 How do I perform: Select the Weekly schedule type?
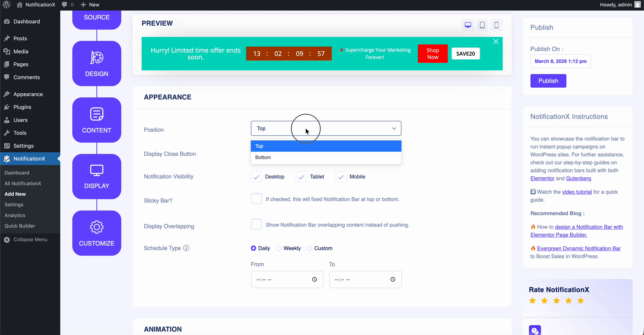(x=278, y=248)
